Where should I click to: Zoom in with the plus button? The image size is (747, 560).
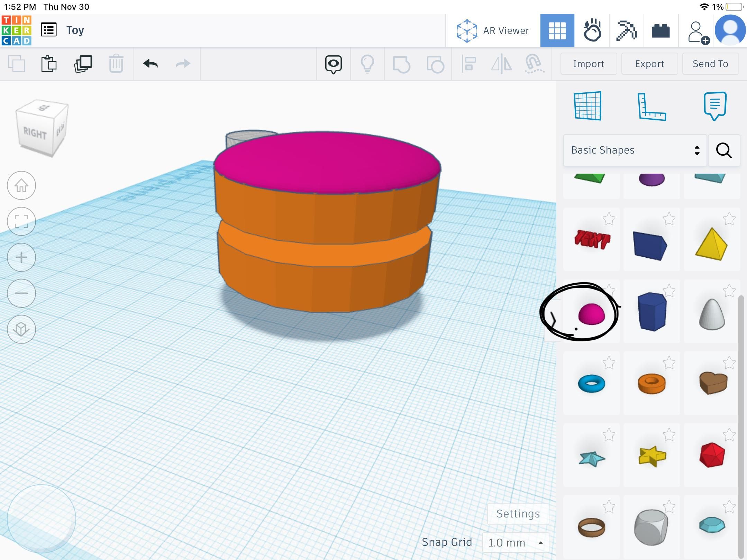pos(21,257)
